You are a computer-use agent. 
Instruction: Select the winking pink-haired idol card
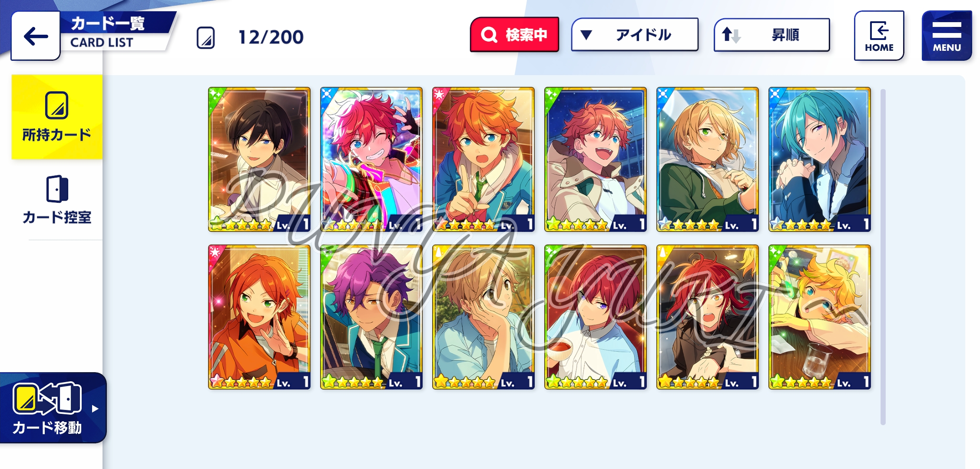[371, 159]
